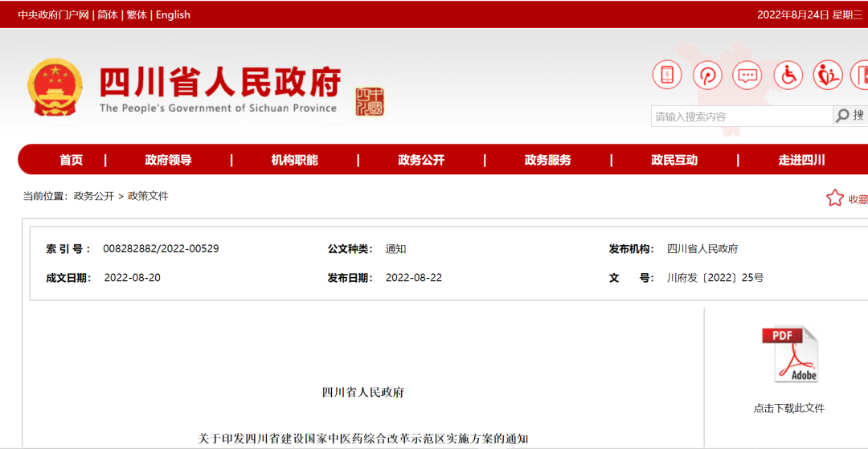Viewport: 868px width, 449px height.
Task: Open the 首页 home menu
Action: [72, 161]
